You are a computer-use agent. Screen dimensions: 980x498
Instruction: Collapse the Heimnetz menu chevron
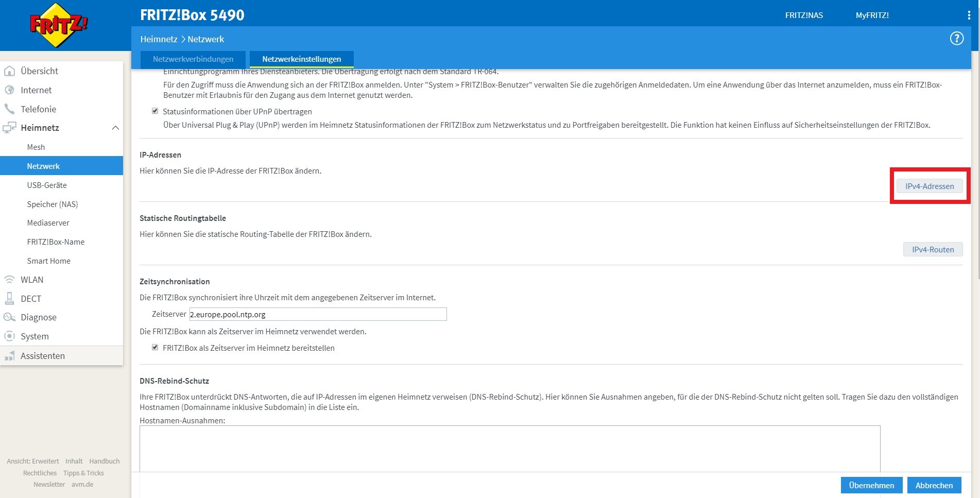[x=115, y=128]
